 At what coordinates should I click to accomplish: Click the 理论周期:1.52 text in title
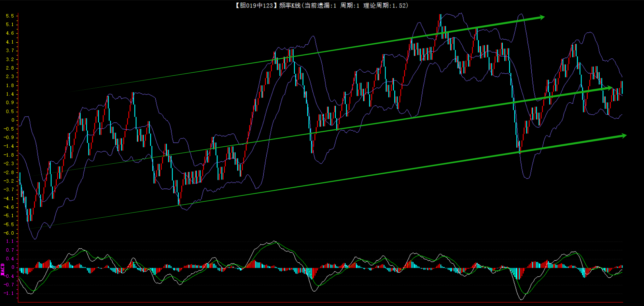(385, 5)
